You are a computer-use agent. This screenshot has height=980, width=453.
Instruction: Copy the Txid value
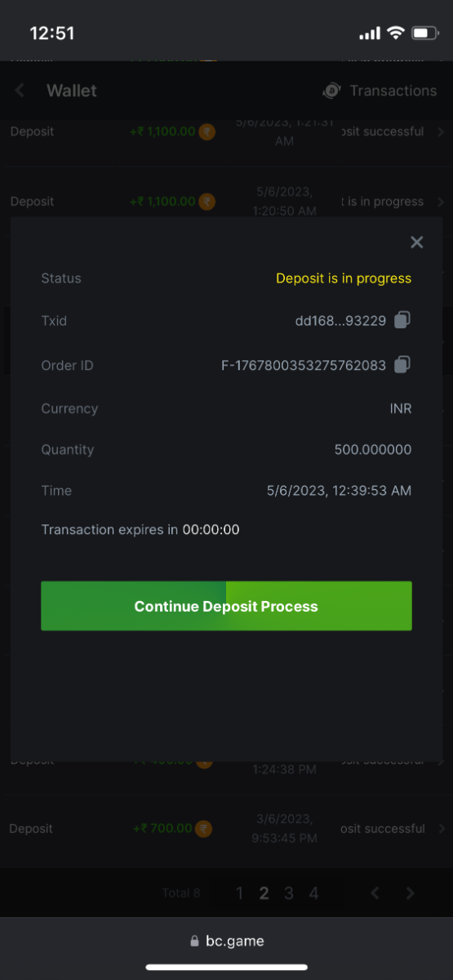[x=402, y=321]
